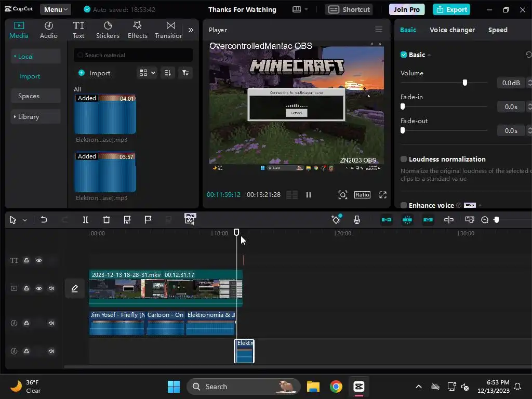Image resolution: width=532 pixels, height=399 pixels.
Task: Toggle the preview axis icon
Action: click(449, 220)
